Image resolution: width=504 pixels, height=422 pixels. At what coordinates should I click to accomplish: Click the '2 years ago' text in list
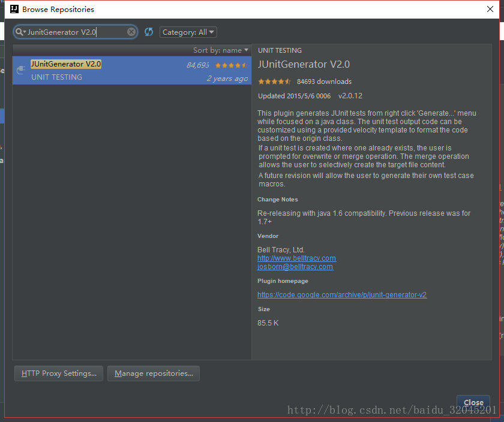point(227,79)
